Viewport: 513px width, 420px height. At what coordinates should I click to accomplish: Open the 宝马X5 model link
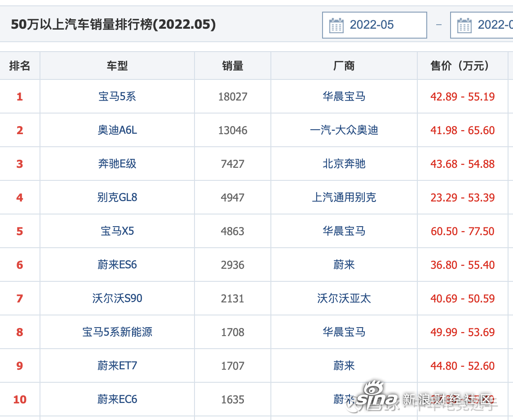(117, 231)
